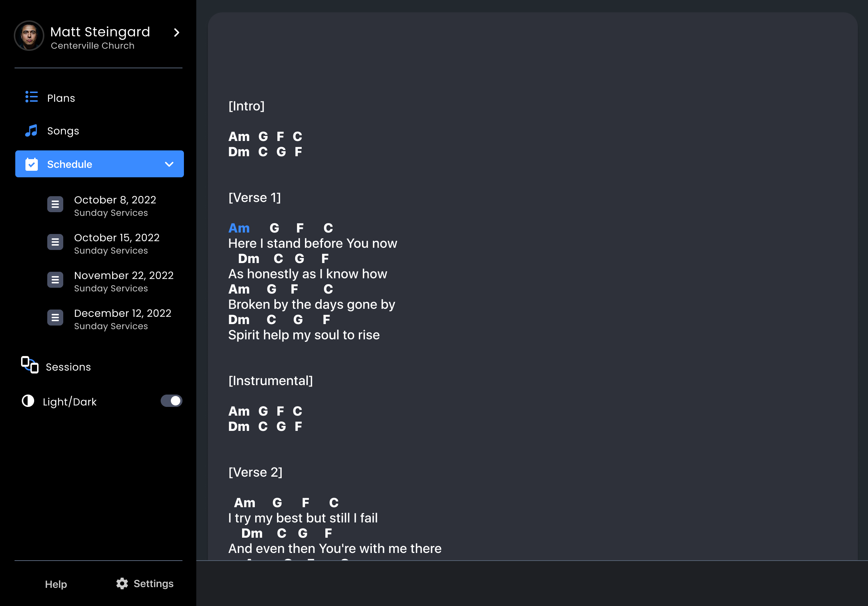Image resolution: width=868 pixels, height=606 pixels.
Task: Click the Sessions devices icon
Action: 30,365
